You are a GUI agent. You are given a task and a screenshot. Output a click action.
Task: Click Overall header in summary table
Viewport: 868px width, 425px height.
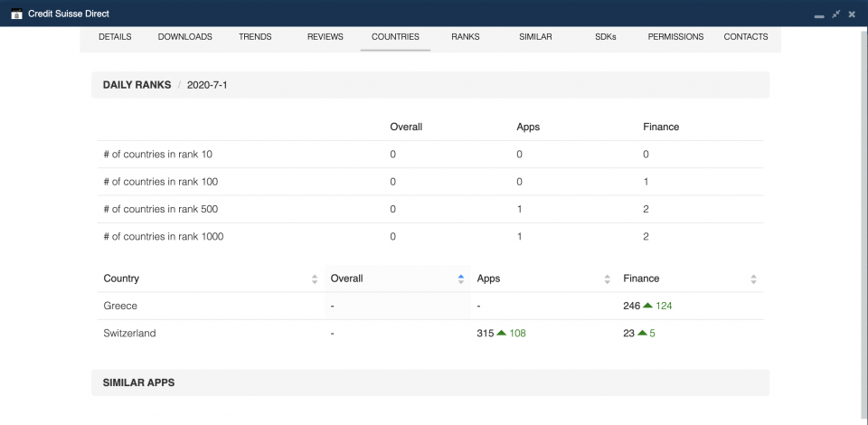click(x=406, y=127)
